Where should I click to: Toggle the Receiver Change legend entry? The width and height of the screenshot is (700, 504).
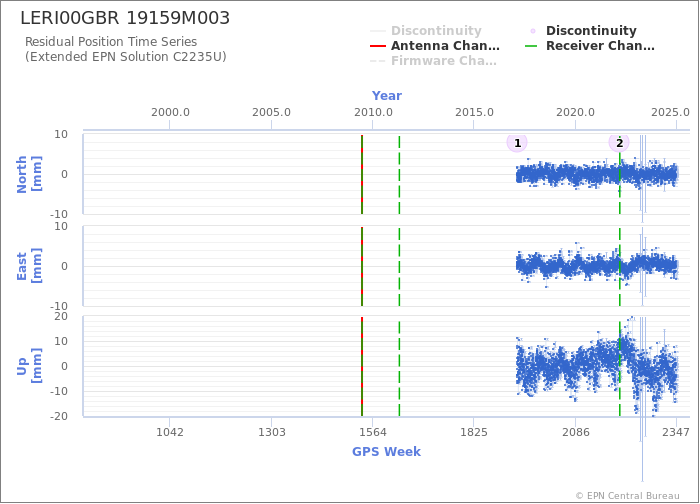tap(590, 46)
